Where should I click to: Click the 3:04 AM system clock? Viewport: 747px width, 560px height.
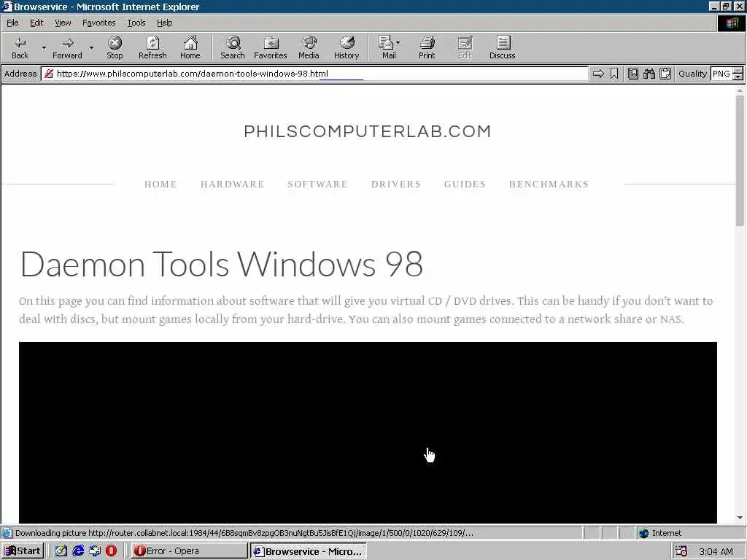point(716,551)
